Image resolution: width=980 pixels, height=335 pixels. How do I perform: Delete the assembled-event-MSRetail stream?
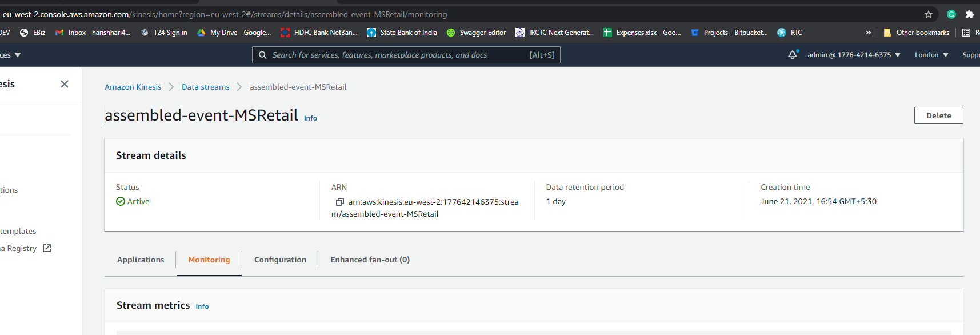[938, 115]
